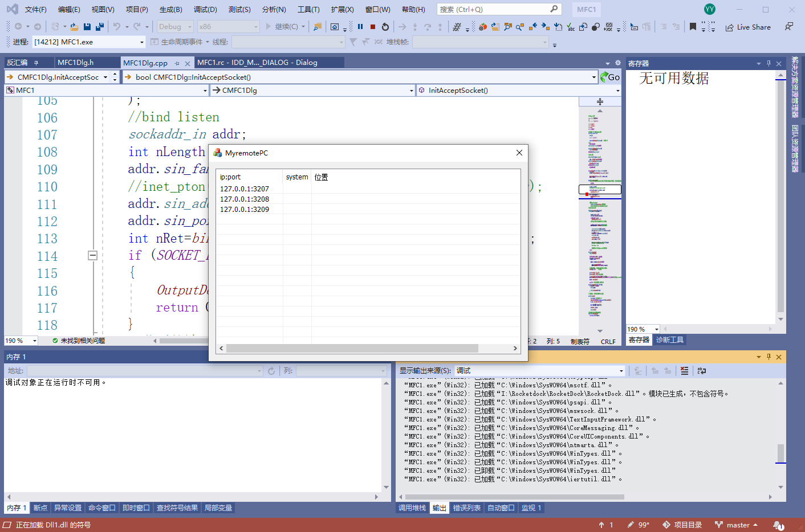Viewport: 805px width, 532px height.
Task: Switch to the 断点 tab
Action: 40,508
